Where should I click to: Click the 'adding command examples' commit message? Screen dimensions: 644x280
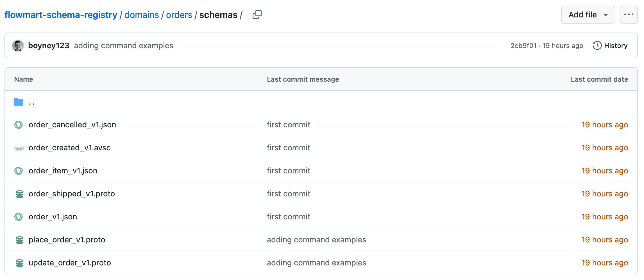[x=123, y=45]
